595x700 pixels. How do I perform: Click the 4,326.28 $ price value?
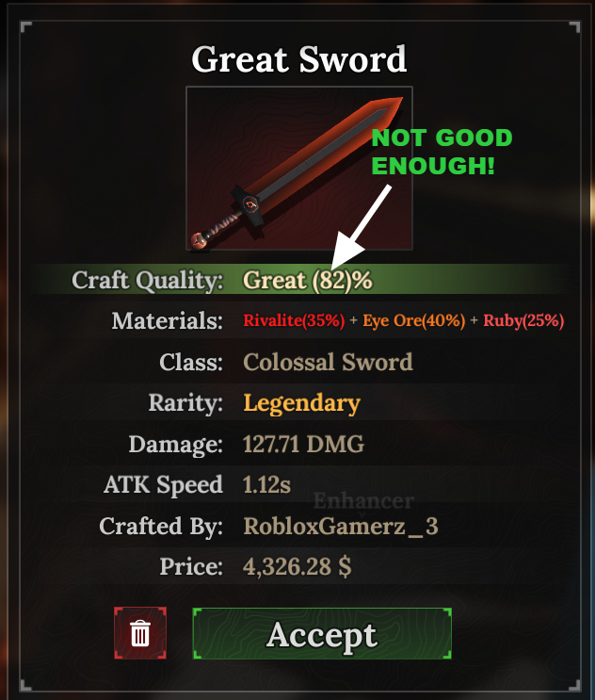[x=297, y=566]
